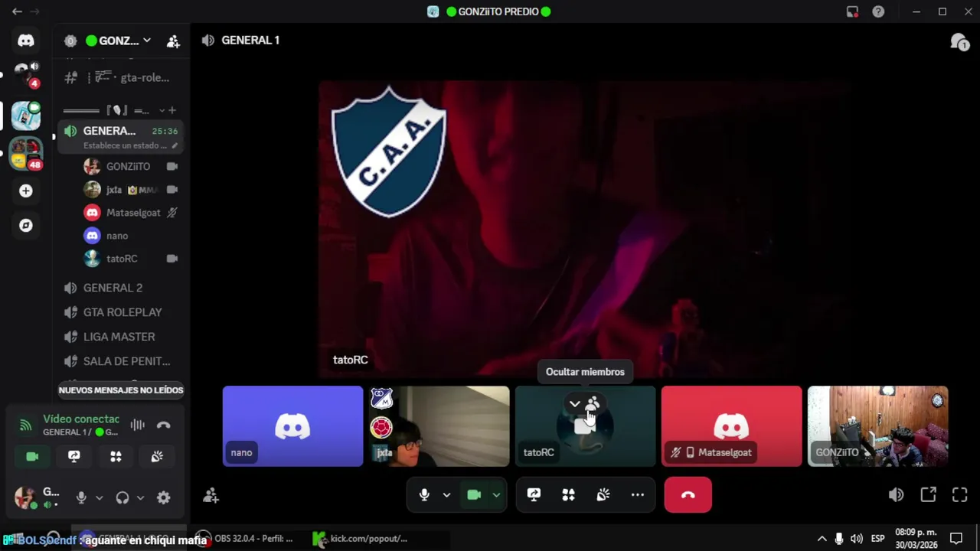980x551 pixels.
Task: Focus the GONZiiTO video tile
Action: (x=877, y=426)
